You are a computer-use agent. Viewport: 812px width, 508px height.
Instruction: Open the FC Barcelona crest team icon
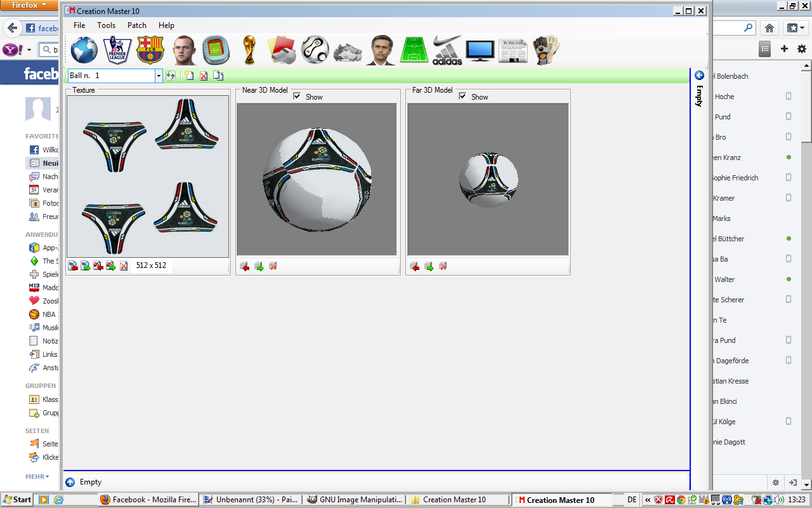150,50
